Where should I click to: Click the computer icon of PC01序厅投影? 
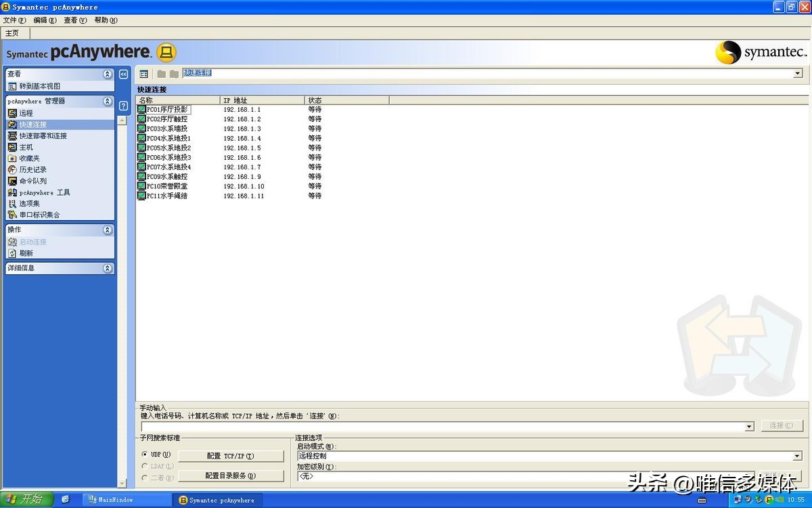(141, 110)
